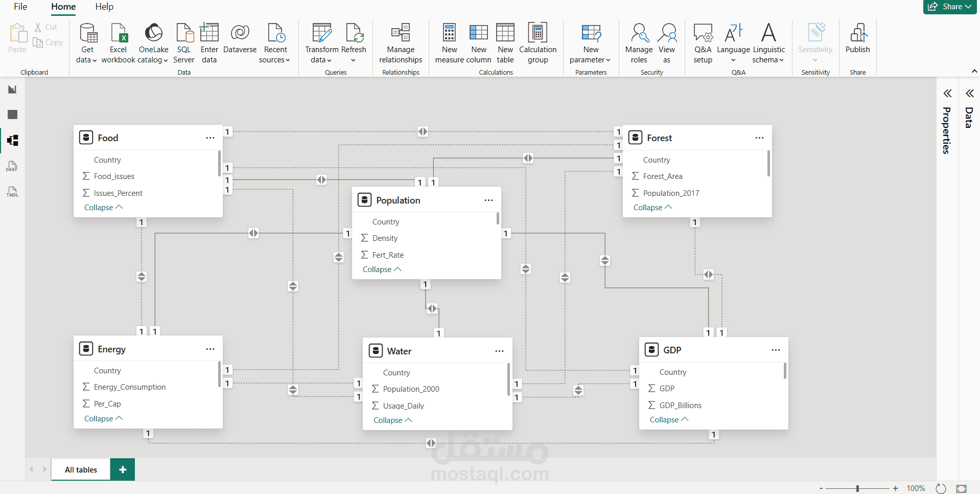Click Fit to screen icon
The width and height of the screenshot is (980, 494).
pyautogui.click(x=962, y=488)
